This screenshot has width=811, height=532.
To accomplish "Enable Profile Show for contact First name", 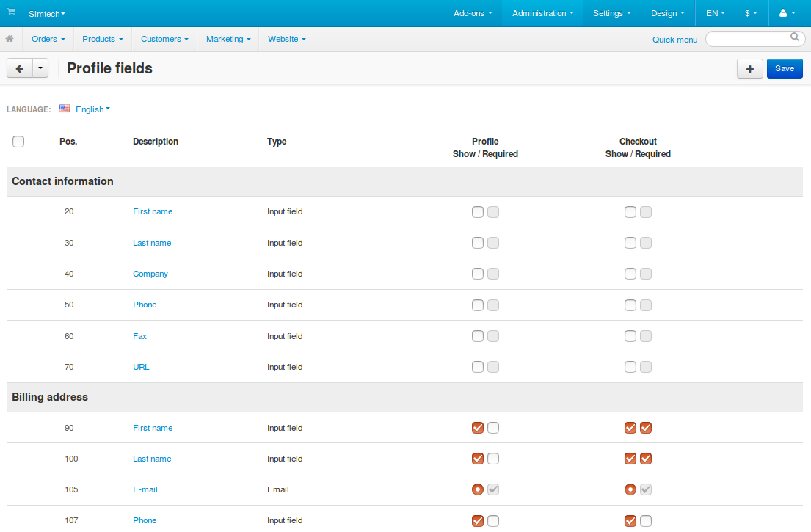I will pos(477,212).
